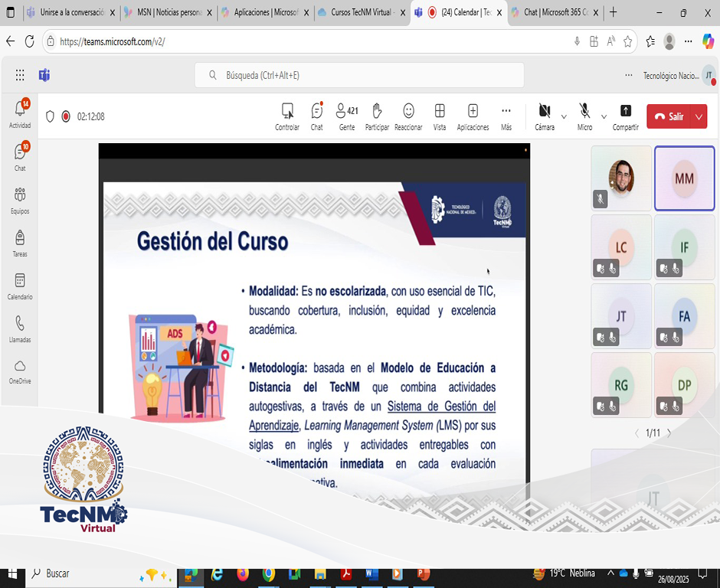Open Word from the Windows taskbar

[x=371, y=574]
